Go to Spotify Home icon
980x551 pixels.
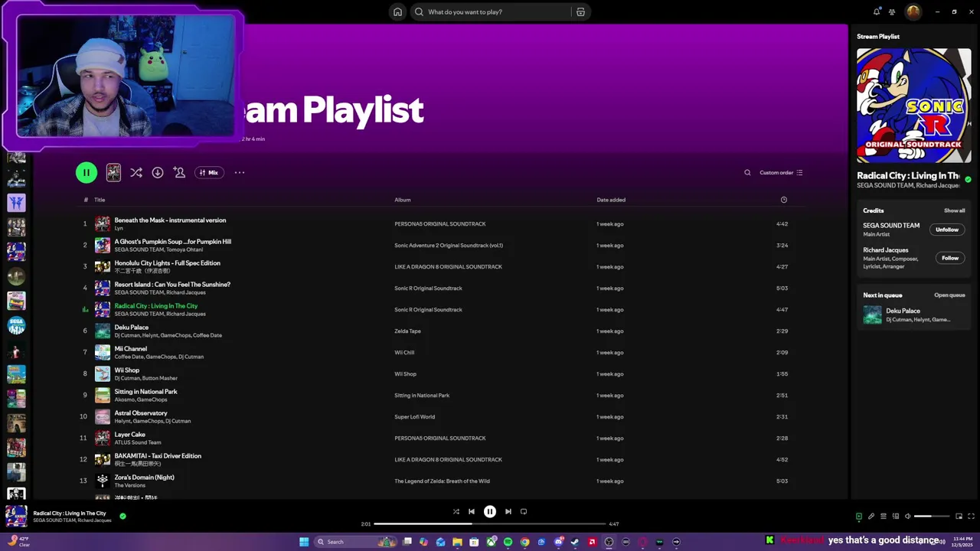[397, 11]
